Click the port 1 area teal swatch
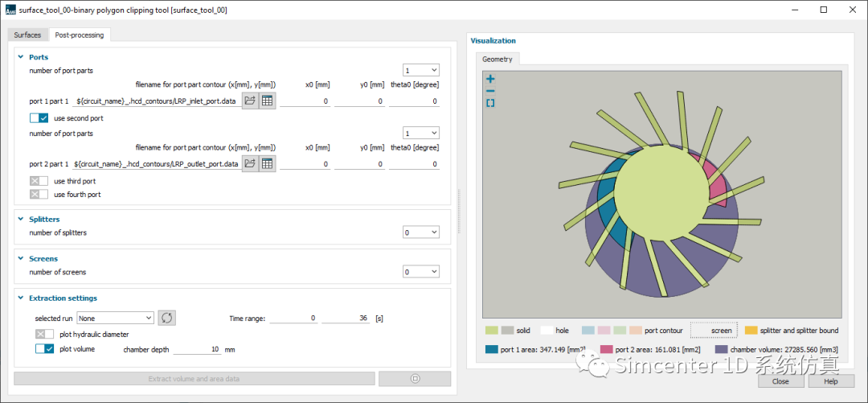This screenshot has width=868, height=403. point(490,350)
